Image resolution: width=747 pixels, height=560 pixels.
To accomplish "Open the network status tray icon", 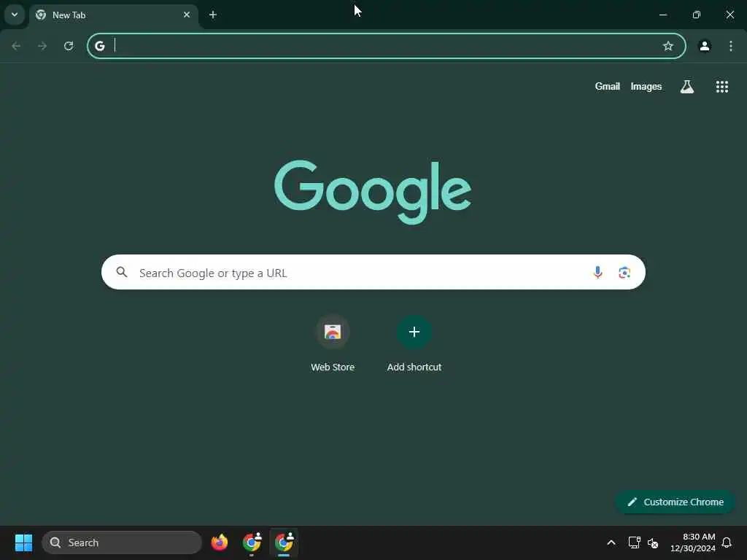I will pos(634,542).
